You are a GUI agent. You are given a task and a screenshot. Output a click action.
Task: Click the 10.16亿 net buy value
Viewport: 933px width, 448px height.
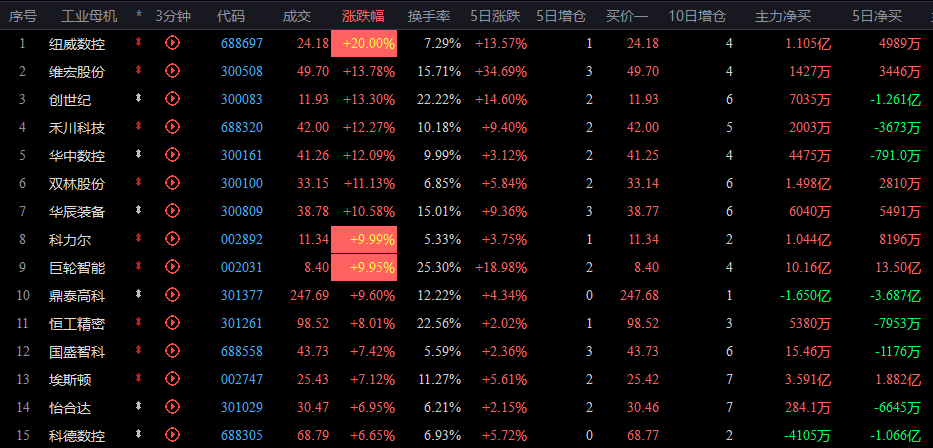pyautogui.click(x=807, y=268)
